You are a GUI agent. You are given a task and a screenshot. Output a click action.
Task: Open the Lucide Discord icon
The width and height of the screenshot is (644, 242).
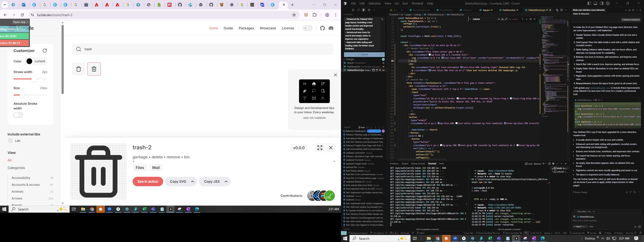pos(331,28)
